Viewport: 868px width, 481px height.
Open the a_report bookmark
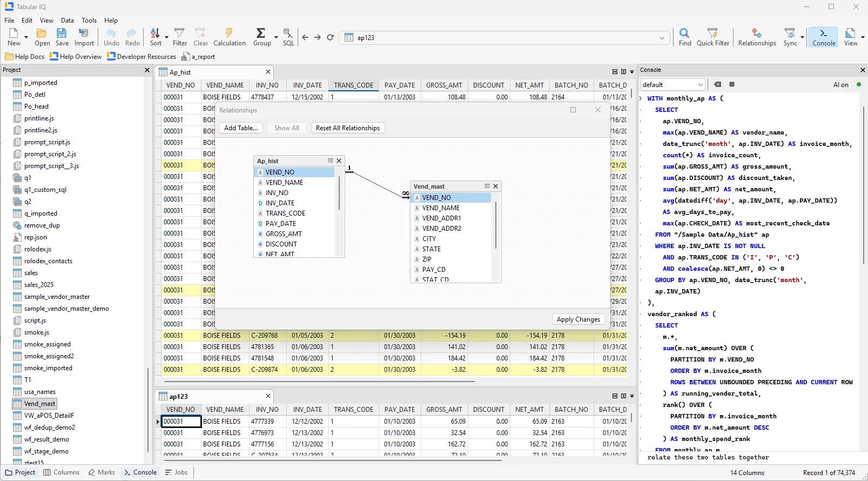tap(198, 57)
